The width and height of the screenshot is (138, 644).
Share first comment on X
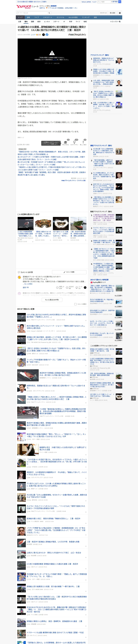point(85,288)
